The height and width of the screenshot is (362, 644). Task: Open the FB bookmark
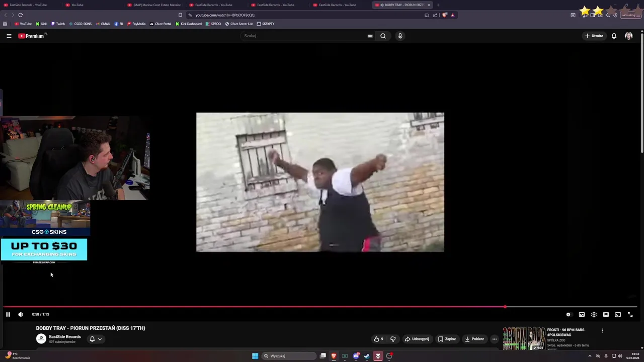point(119,24)
